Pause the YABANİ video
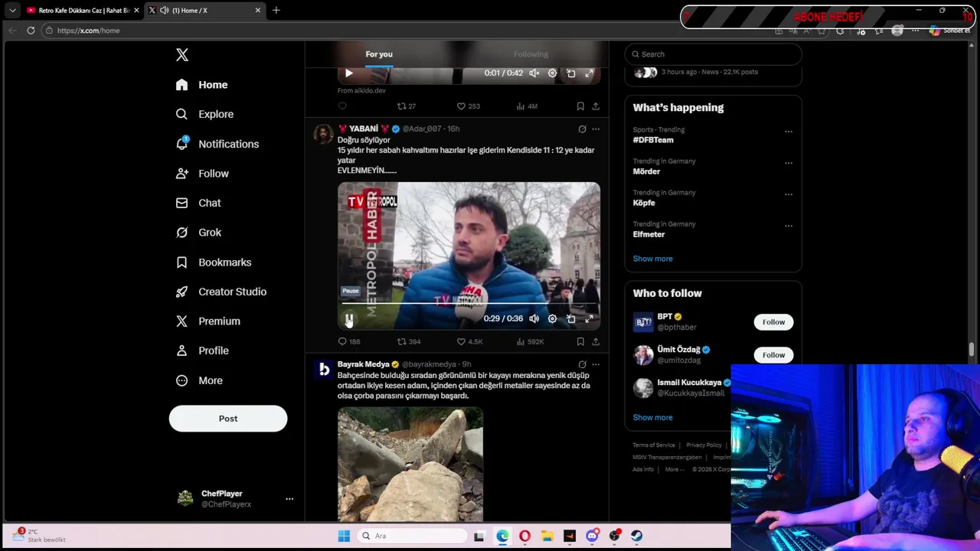Viewport: 980px width, 551px height. point(348,318)
